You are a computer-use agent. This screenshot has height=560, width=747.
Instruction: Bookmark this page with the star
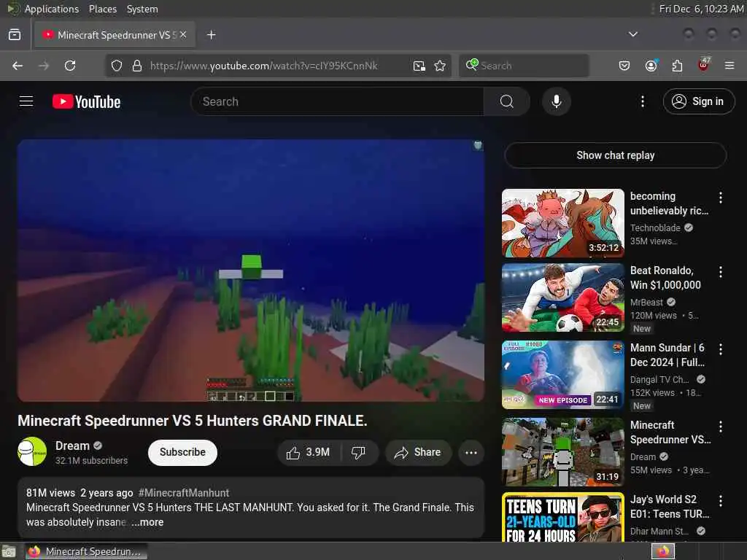440,66
